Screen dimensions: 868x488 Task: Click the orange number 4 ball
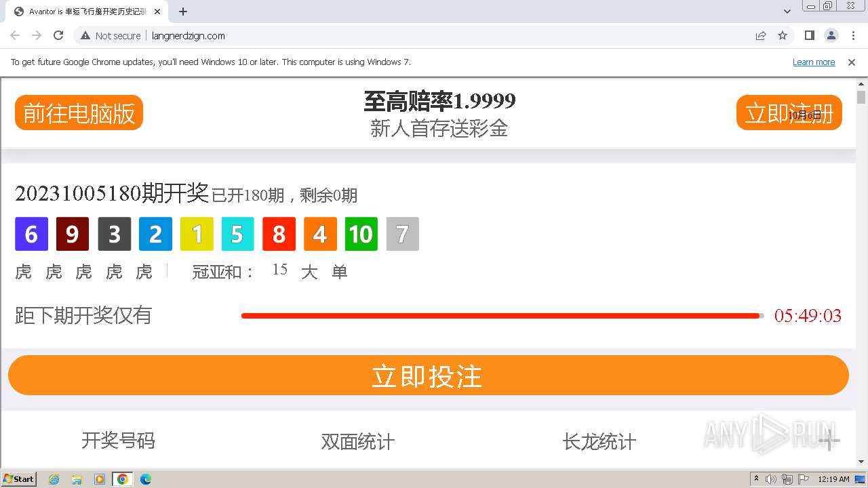tap(320, 234)
